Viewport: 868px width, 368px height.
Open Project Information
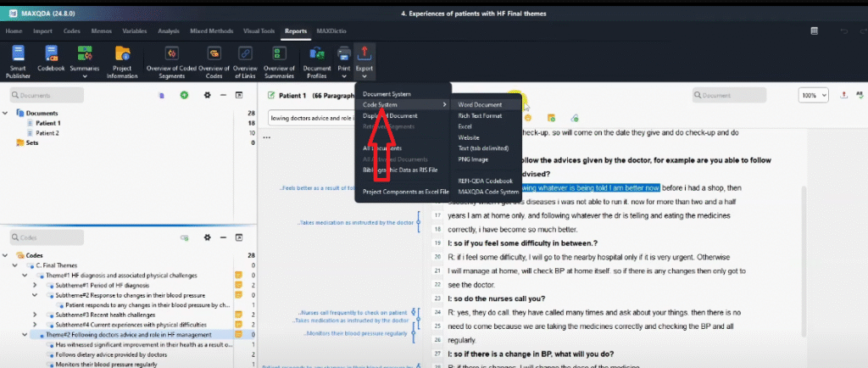click(122, 62)
